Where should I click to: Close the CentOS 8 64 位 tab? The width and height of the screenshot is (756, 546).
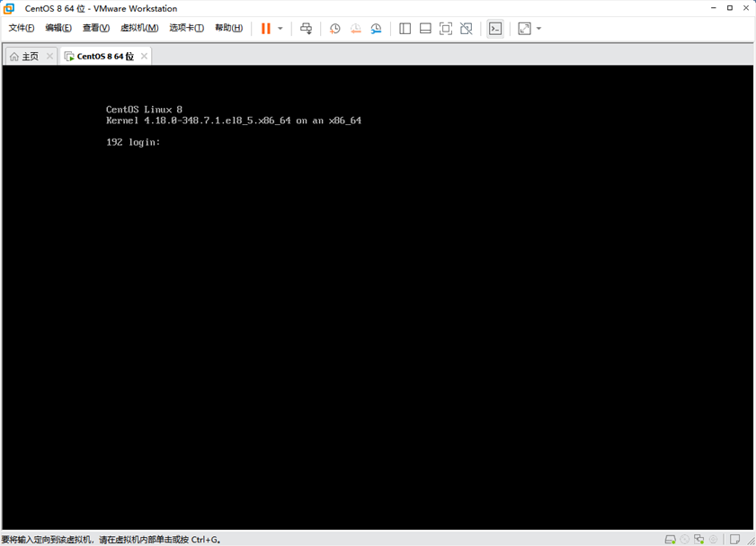tap(144, 57)
